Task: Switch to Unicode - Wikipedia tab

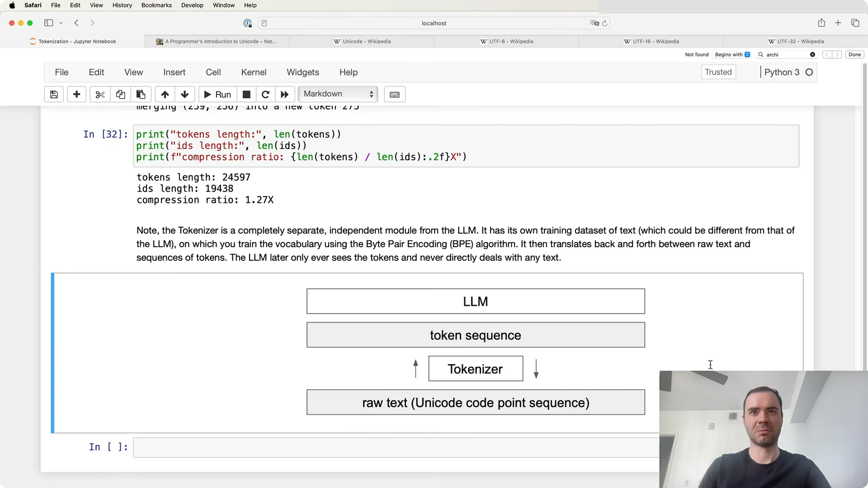Action: (x=362, y=41)
